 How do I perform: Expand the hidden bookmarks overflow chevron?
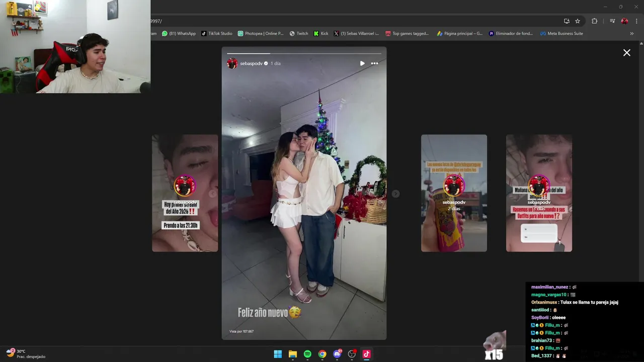(632, 34)
